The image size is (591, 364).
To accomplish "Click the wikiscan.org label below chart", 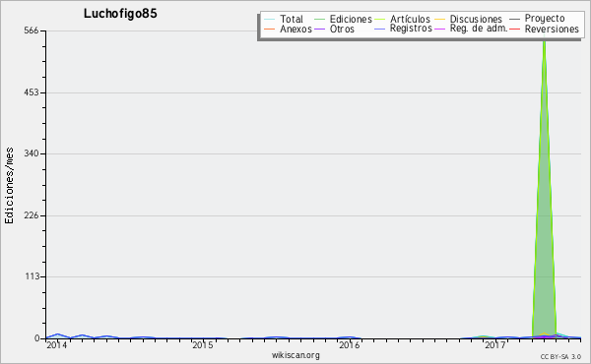I will click(295, 355).
